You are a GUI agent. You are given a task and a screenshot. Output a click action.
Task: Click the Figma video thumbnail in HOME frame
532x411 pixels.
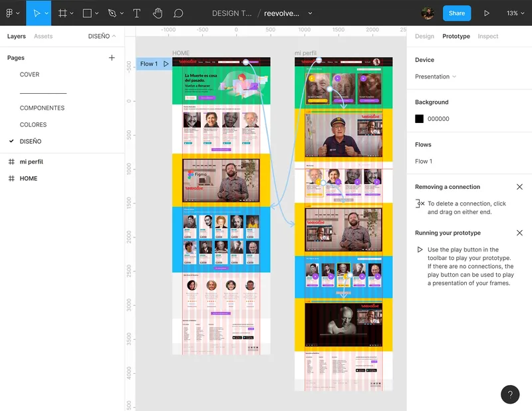click(x=221, y=180)
